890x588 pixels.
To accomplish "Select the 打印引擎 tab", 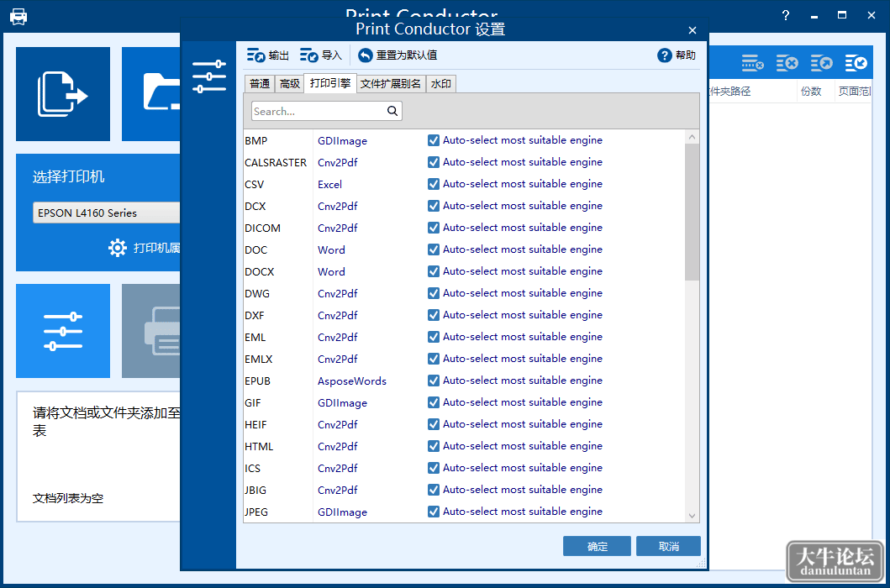I will [330, 83].
